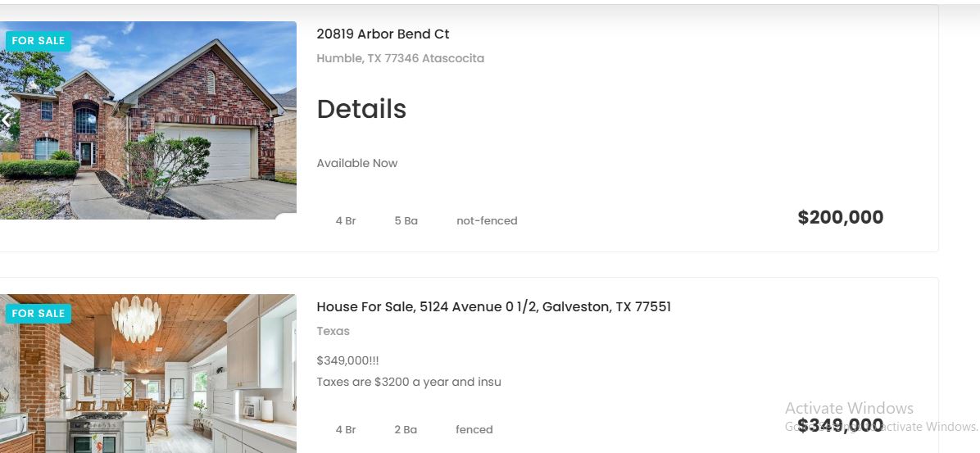Image resolution: width=980 pixels, height=453 pixels.
Task: Click the Texas location label
Action: tap(333, 331)
